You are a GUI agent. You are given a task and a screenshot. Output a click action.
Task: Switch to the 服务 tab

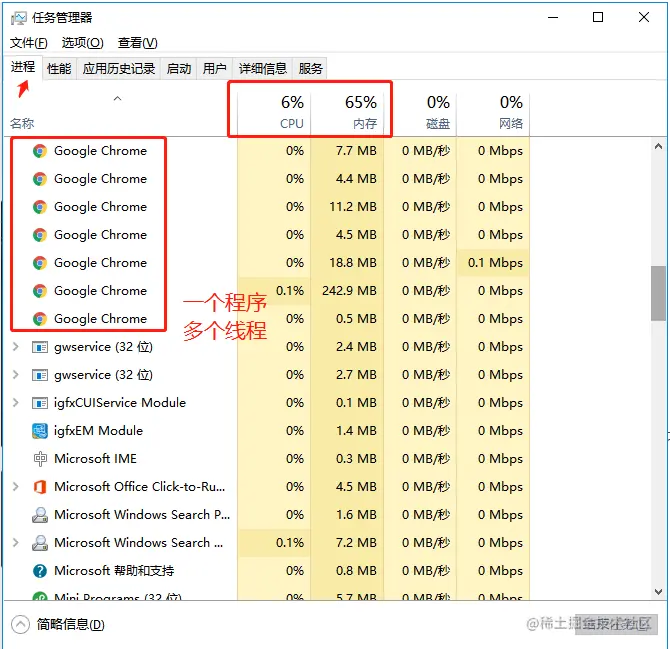click(311, 68)
